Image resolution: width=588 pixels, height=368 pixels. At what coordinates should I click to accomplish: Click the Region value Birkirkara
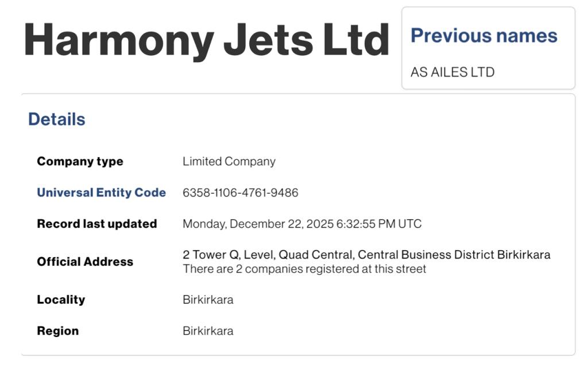point(208,331)
